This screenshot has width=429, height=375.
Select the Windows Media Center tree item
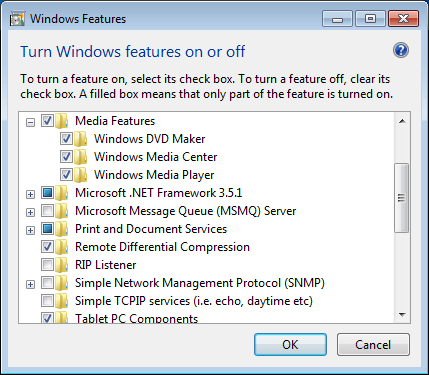pos(155,157)
